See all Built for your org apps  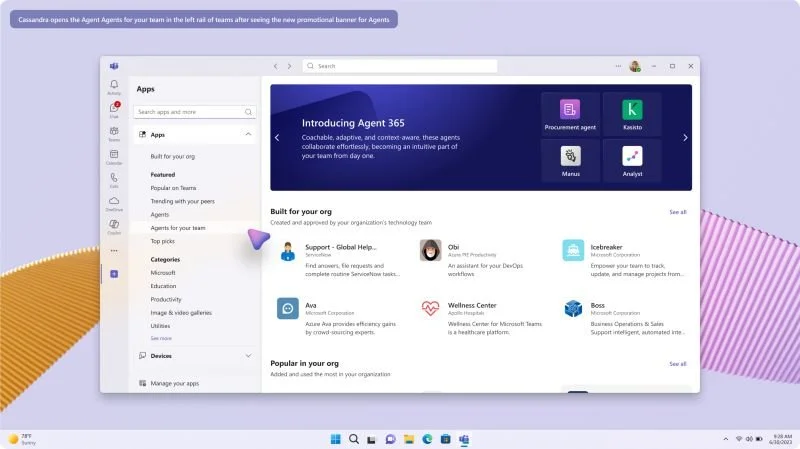678,212
